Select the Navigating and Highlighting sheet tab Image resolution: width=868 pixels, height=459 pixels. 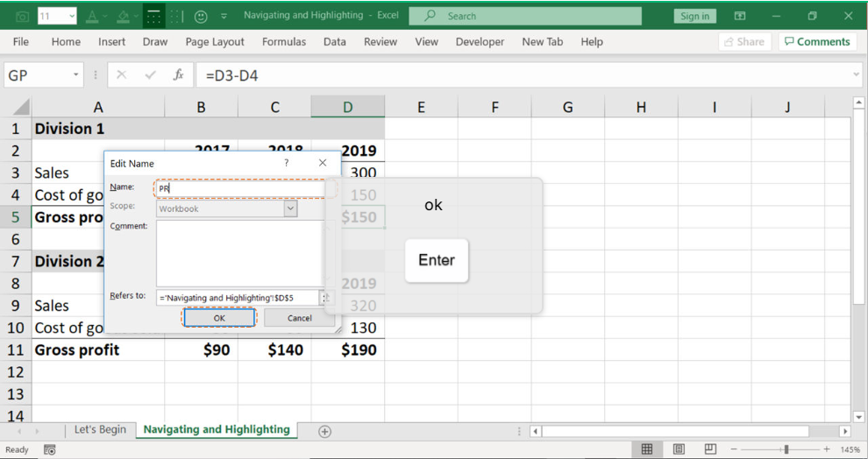click(x=217, y=430)
